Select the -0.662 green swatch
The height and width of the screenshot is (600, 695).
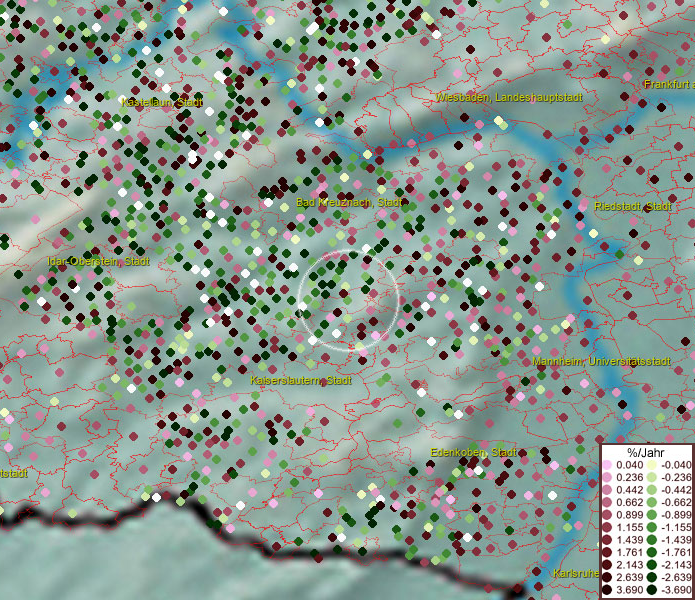point(652,503)
